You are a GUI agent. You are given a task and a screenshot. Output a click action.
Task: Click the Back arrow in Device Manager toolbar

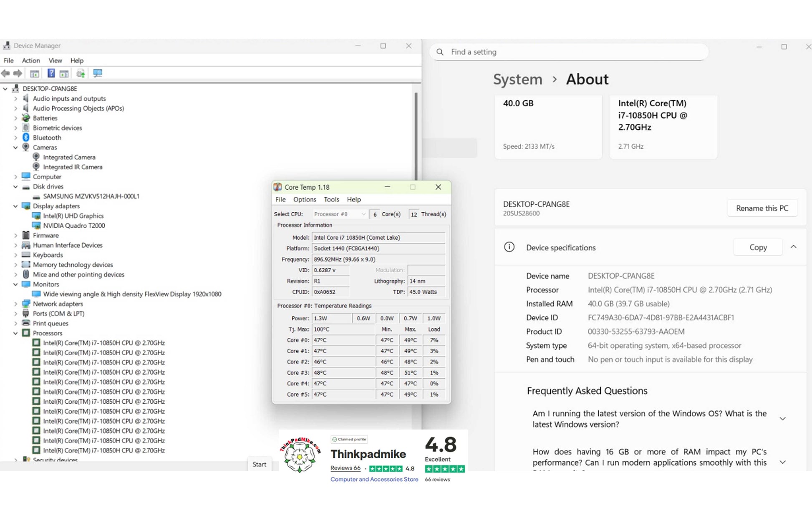tap(5, 73)
